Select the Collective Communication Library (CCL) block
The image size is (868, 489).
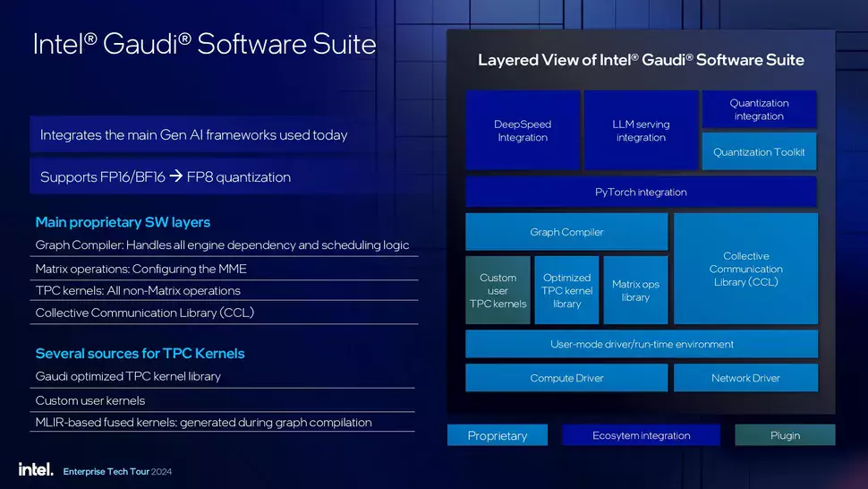pyautogui.click(x=745, y=269)
